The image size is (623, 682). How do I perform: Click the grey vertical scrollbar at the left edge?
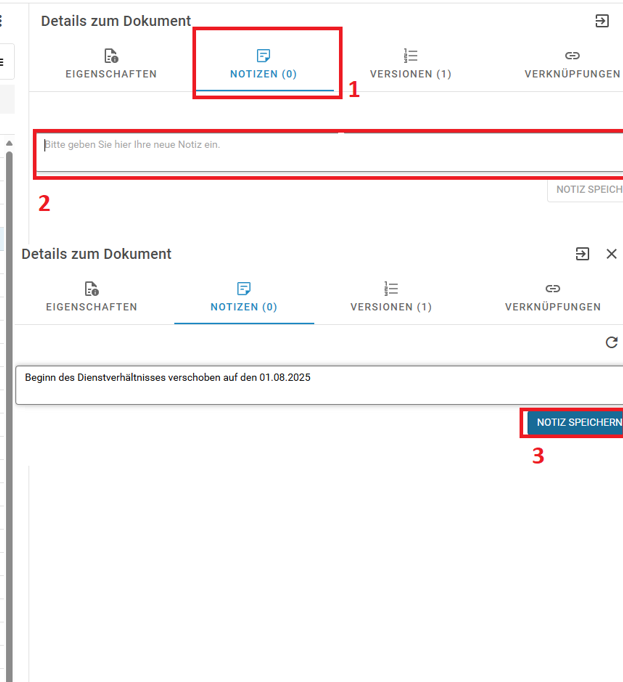coord(10,400)
